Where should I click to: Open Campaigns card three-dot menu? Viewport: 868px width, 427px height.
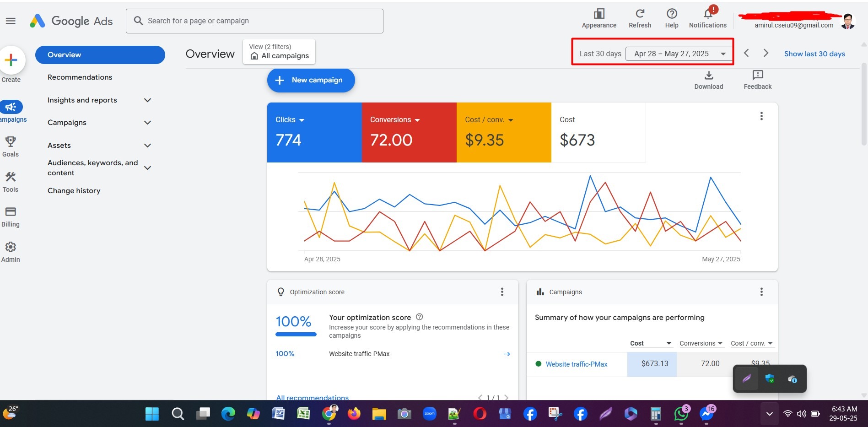[761, 292]
